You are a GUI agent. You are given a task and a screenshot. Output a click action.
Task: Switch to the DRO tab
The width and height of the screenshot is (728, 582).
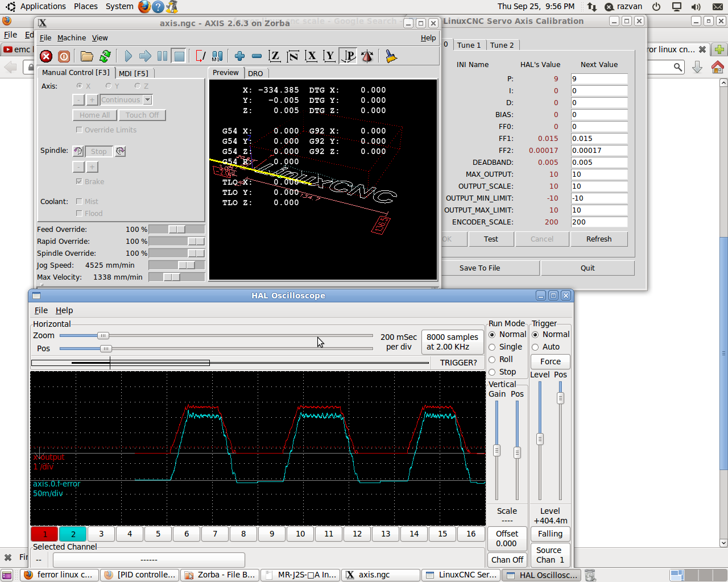(x=255, y=73)
